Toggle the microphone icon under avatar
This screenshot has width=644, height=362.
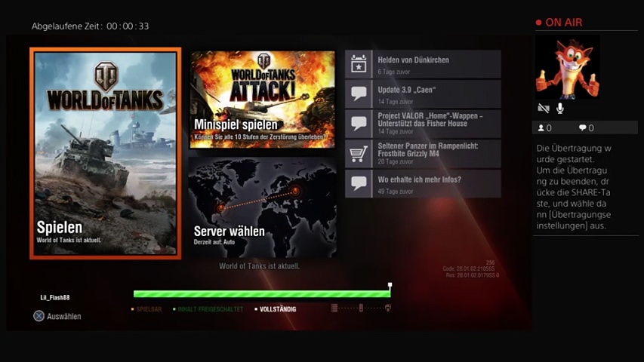click(560, 109)
